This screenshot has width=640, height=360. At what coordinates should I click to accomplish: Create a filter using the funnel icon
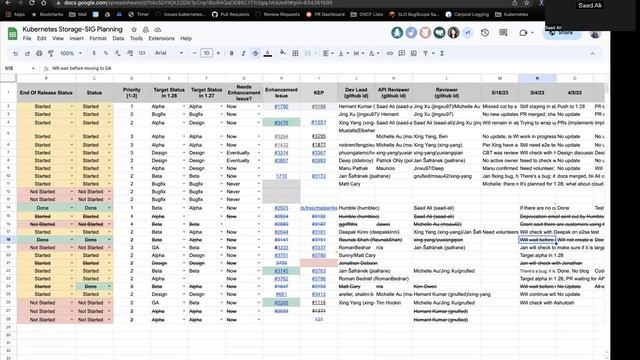coord(426,53)
